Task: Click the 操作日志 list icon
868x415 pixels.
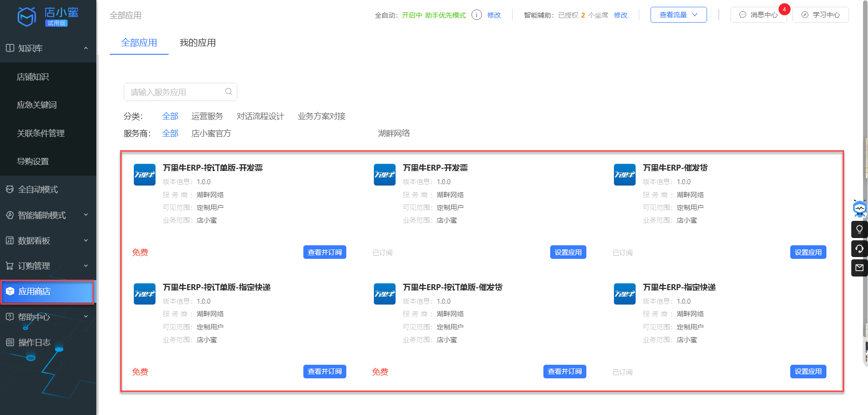Action: tap(10, 342)
